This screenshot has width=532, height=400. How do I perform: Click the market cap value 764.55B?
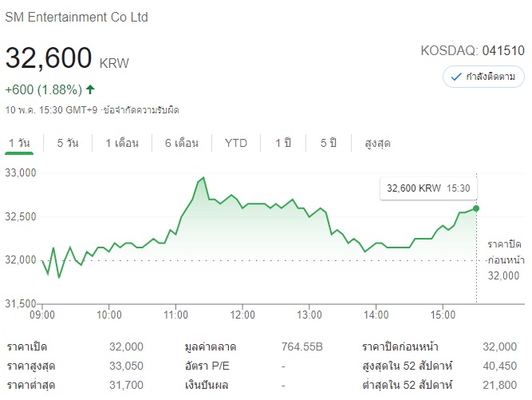coord(302,347)
